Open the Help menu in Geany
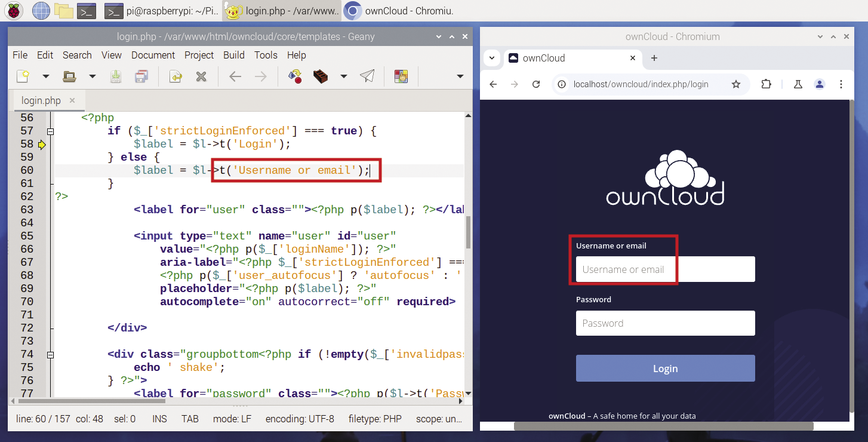Screen dimensions: 868x442 (x=296, y=55)
